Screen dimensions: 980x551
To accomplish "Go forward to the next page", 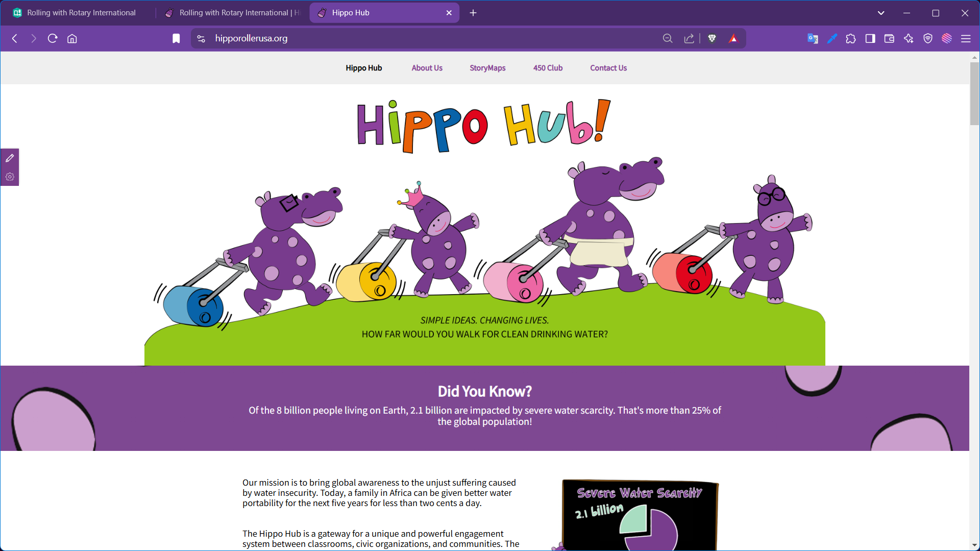I will 34,38.
